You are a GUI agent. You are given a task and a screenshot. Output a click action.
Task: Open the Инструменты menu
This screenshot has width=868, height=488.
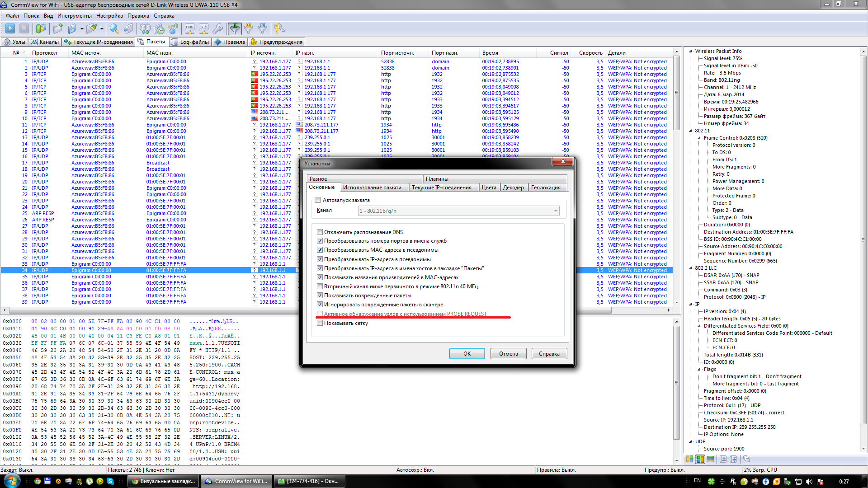(x=74, y=16)
